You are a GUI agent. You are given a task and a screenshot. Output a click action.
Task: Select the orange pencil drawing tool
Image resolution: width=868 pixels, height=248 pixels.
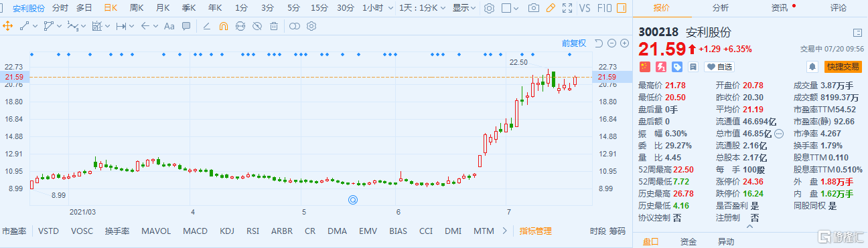point(551,8)
